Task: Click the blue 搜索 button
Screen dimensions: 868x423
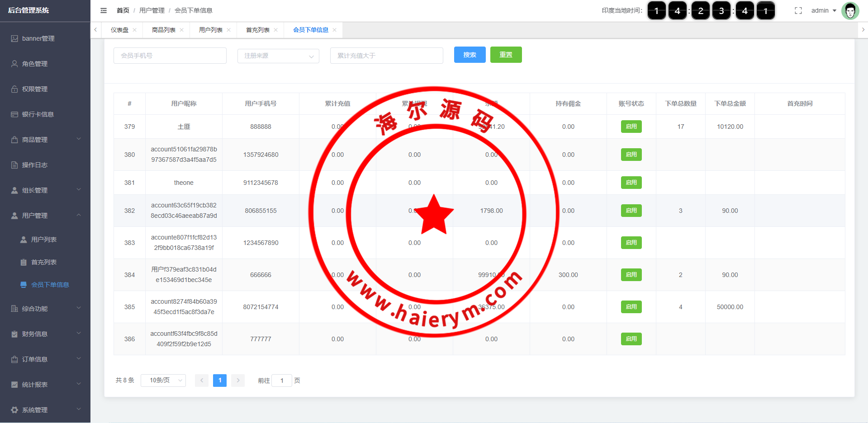Action: [x=470, y=55]
